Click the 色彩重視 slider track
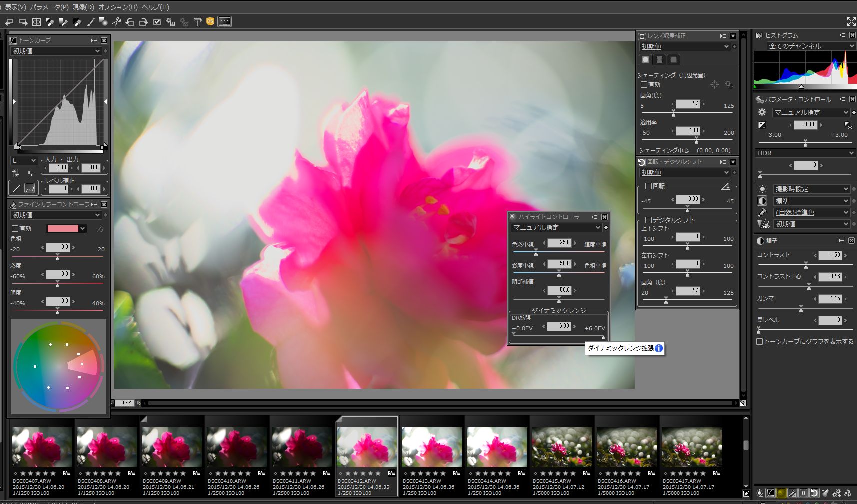This screenshot has height=504, width=857. tap(559, 252)
